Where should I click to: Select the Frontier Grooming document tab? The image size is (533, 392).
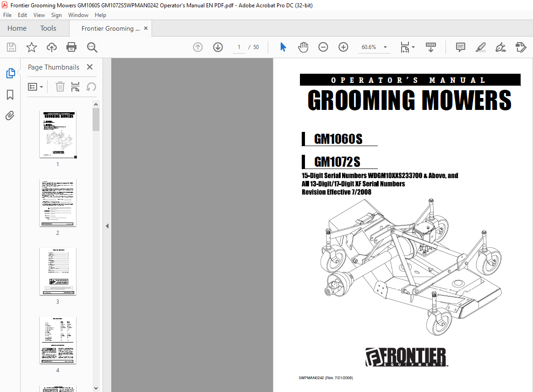click(x=110, y=28)
